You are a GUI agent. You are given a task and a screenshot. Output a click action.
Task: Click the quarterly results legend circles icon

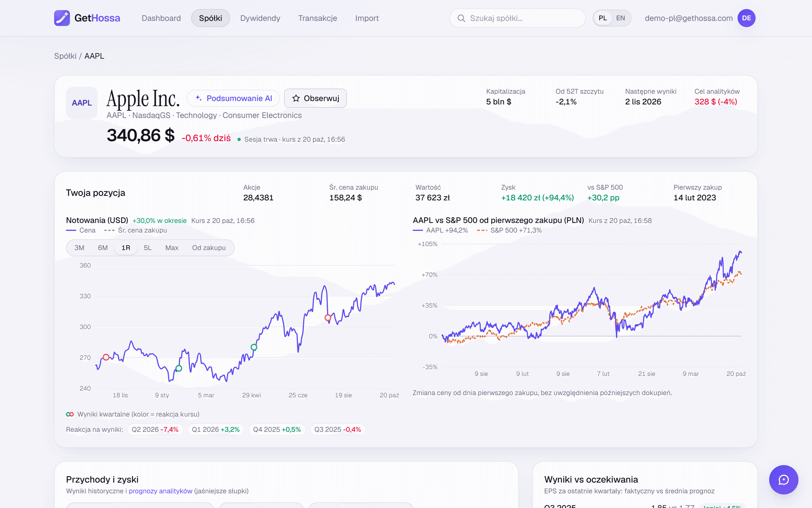pyautogui.click(x=70, y=414)
